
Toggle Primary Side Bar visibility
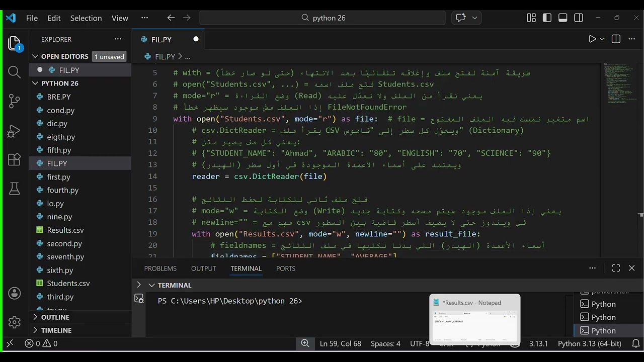[547, 18]
